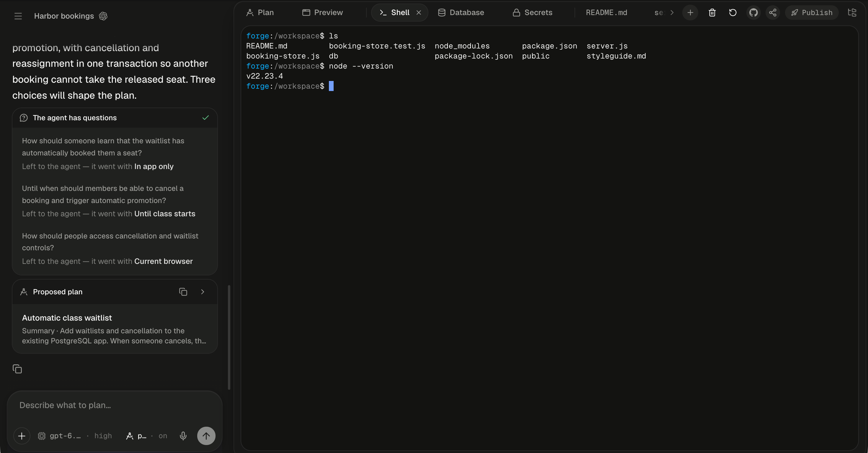This screenshot has width=868, height=453.
Task: Copy the proposed plan
Action: 183,292
